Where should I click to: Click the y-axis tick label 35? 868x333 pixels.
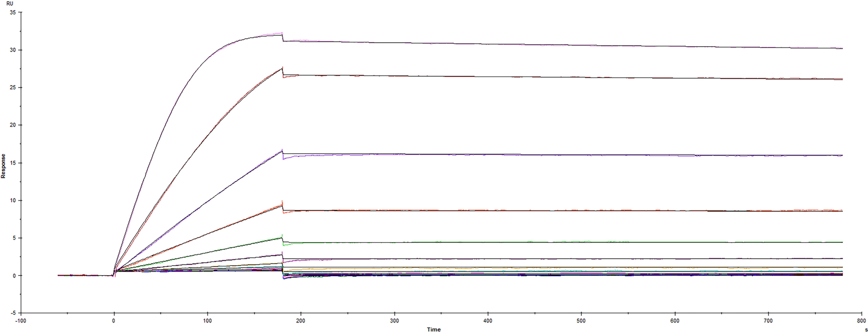point(13,12)
